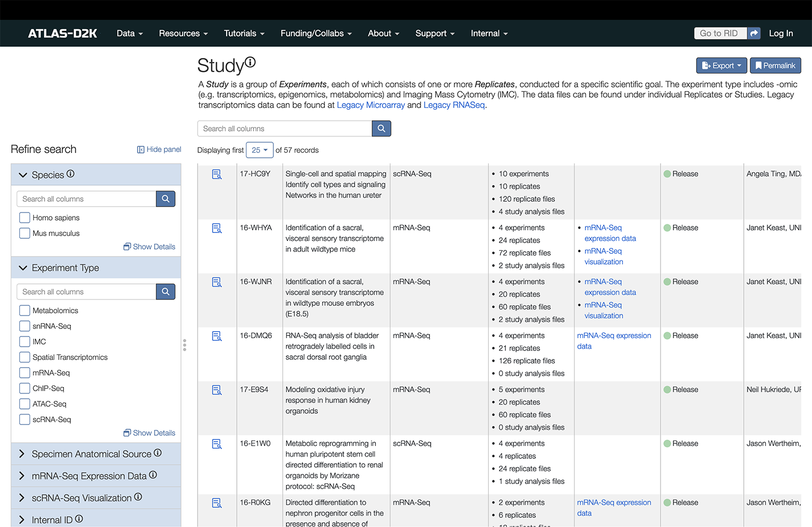Check the mRNA-Seq filter checkbox
Viewport: 812px width, 527px height.
pyautogui.click(x=25, y=373)
